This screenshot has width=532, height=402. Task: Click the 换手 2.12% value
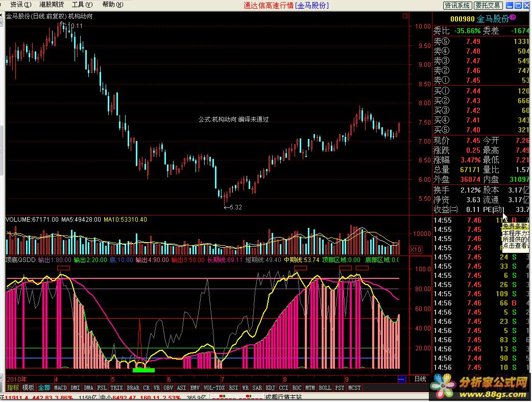(470, 190)
